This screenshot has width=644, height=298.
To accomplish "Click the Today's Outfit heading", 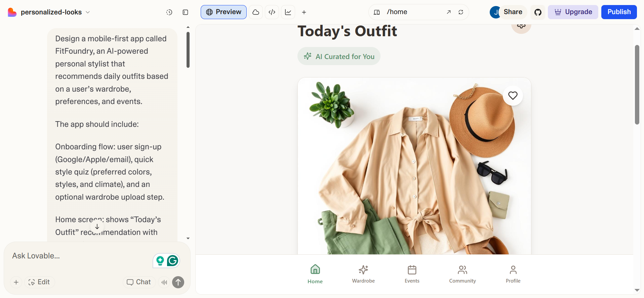I will [347, 31].
